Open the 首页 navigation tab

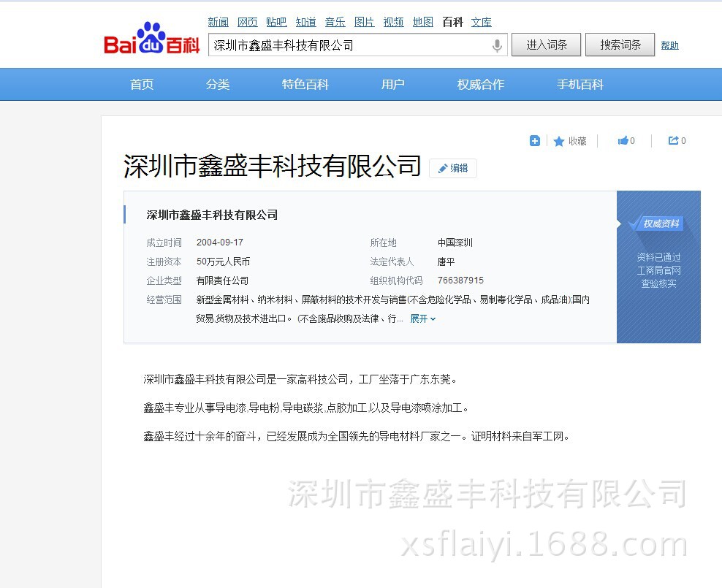(x=142, y=85)
